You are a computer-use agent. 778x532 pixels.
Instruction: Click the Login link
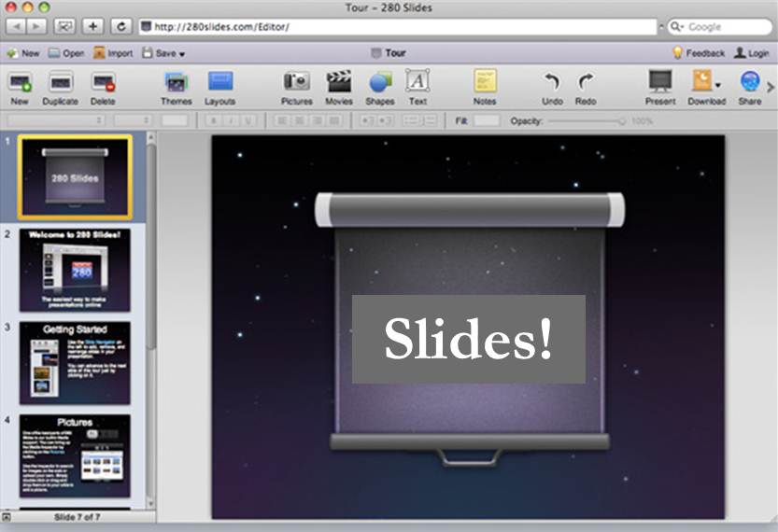click(752, 52)
